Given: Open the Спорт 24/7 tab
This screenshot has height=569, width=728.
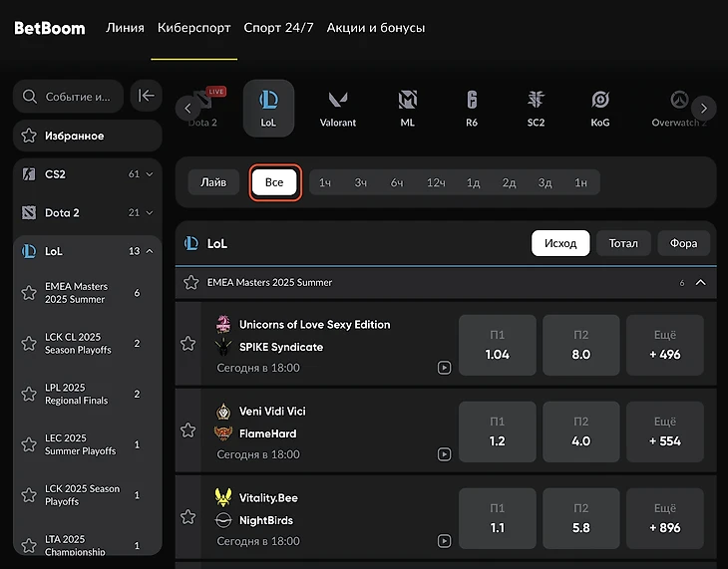Looking at the screenshot, I should point(278,28).
